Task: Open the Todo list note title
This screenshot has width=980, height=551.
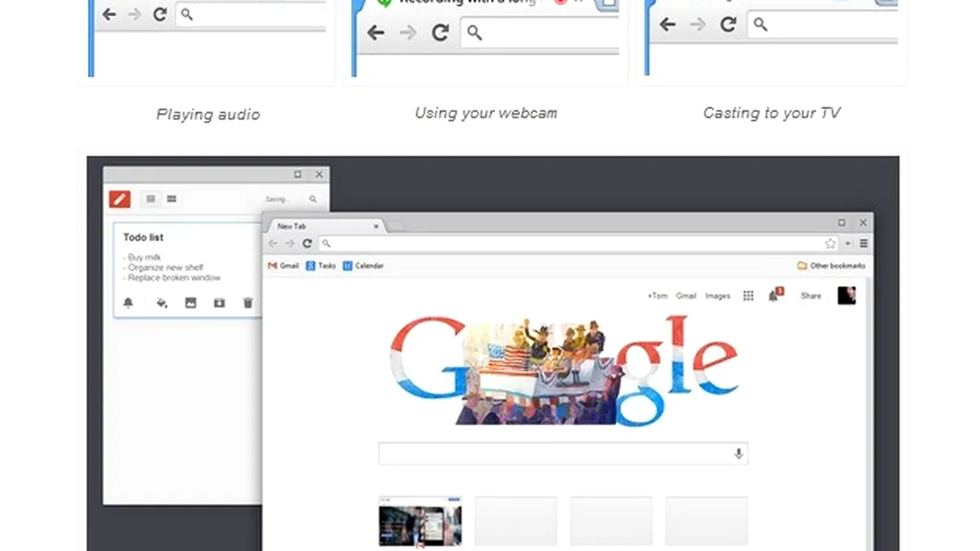Action: click(143, 237)
